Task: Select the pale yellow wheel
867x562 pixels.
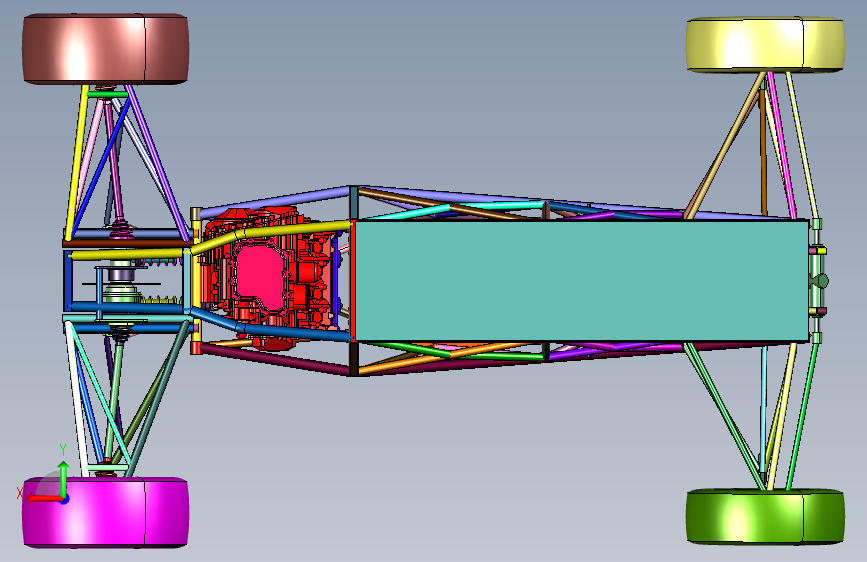Action: 765,44
